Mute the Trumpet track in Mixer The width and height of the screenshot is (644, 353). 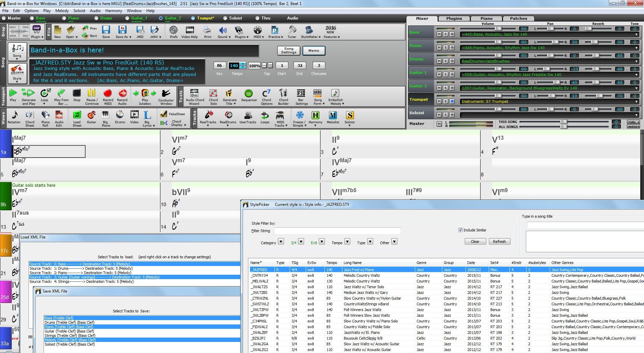[x=439, y=101]
